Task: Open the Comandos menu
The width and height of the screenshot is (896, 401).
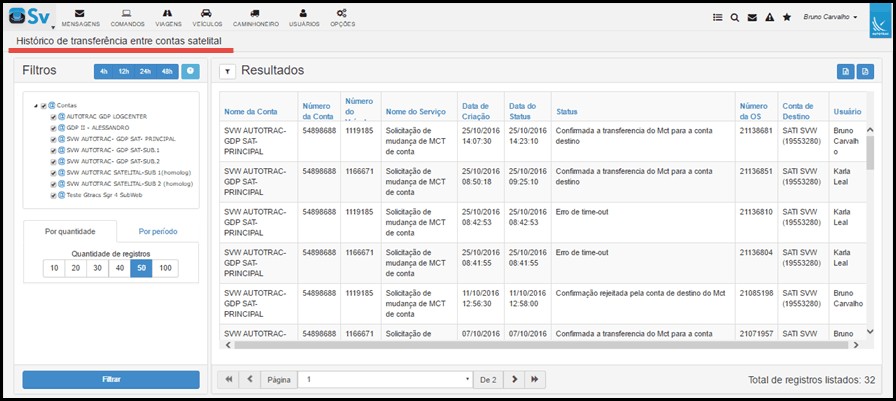Action: tap(127, 18)
